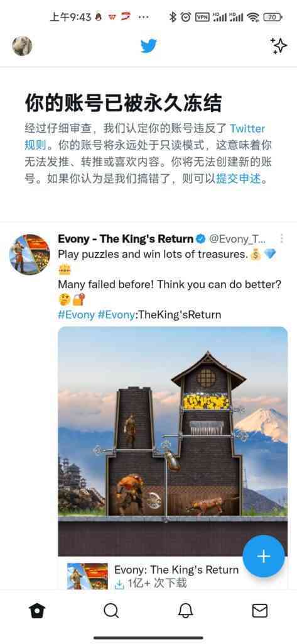
Task: Tap the small Evony app card thumbnail
Action: [x=87, y=576]
